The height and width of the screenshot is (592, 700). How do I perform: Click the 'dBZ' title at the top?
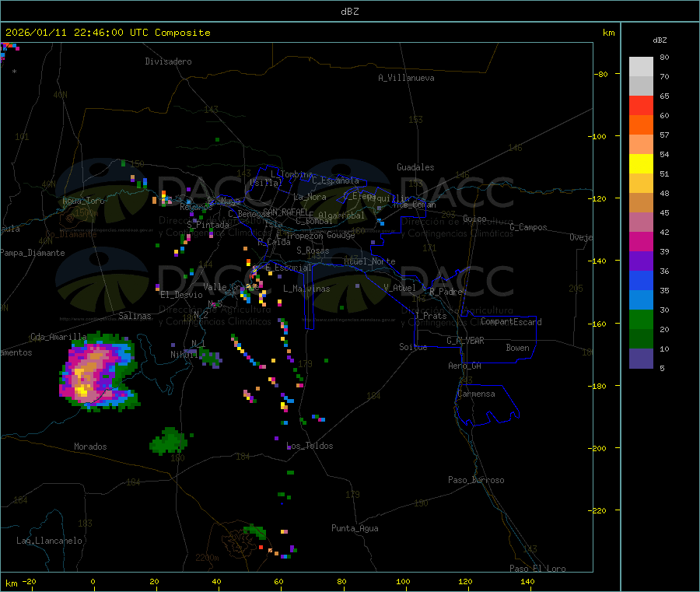(x=349, y=12)
